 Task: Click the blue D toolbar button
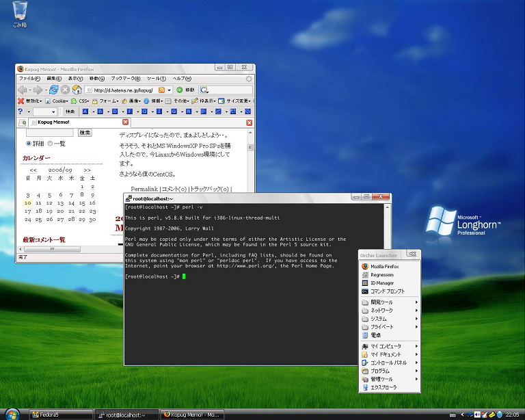pos(115,111)
